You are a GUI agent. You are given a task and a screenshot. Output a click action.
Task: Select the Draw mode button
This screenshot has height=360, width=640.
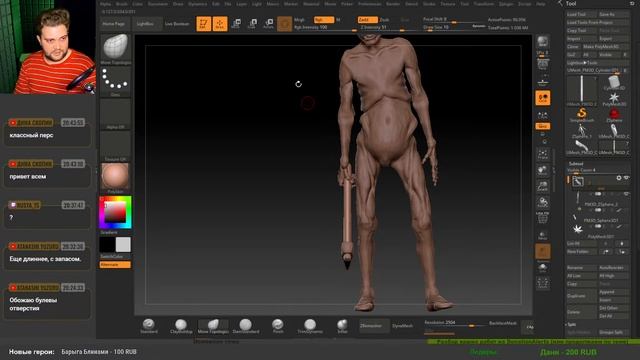coord(220,24)
